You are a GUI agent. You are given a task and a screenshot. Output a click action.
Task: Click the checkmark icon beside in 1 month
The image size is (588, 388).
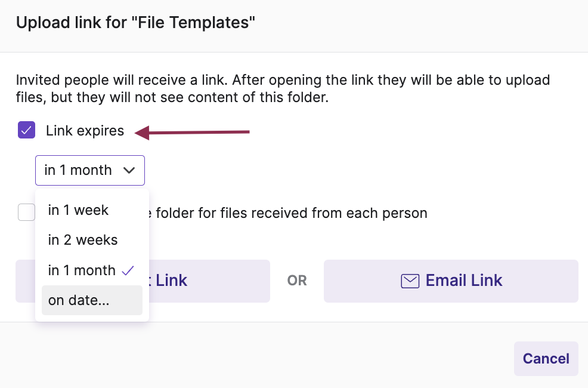128,270
